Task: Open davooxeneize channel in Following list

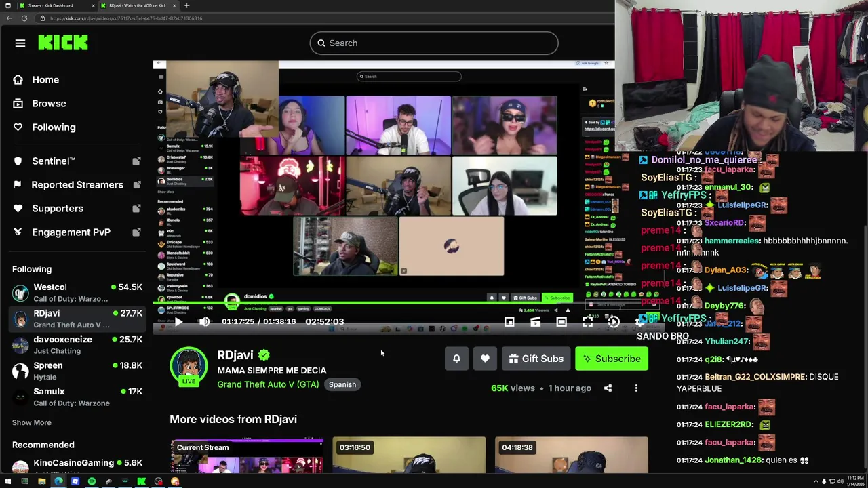Action: coord(77,345)
